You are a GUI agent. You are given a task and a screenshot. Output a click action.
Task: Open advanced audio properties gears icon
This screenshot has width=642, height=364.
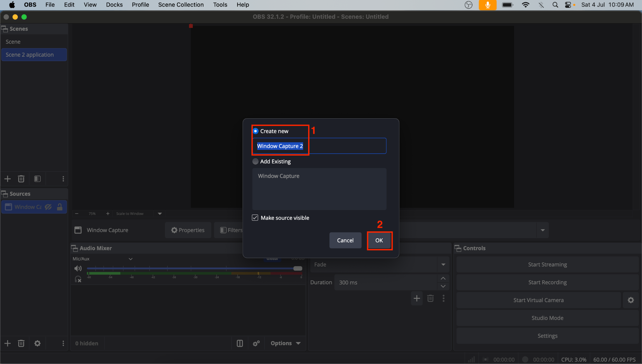pyautogui.click(x=256, y=343)
